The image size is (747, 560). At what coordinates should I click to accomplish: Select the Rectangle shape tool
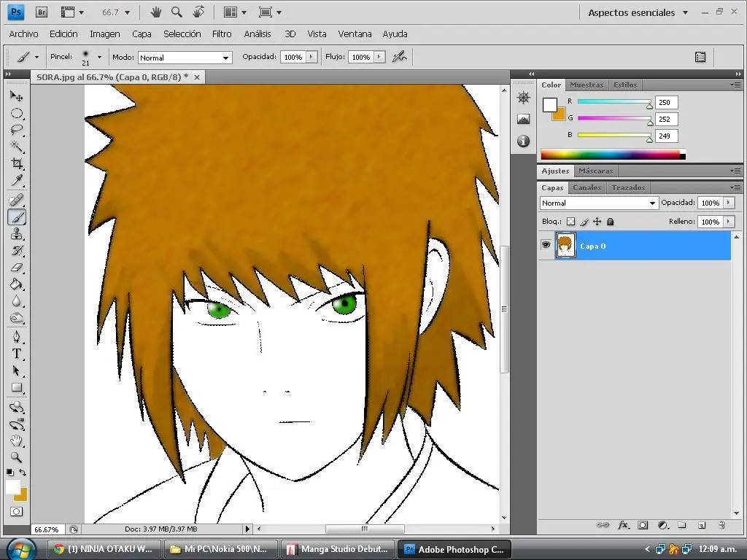[x=17, y=388]
